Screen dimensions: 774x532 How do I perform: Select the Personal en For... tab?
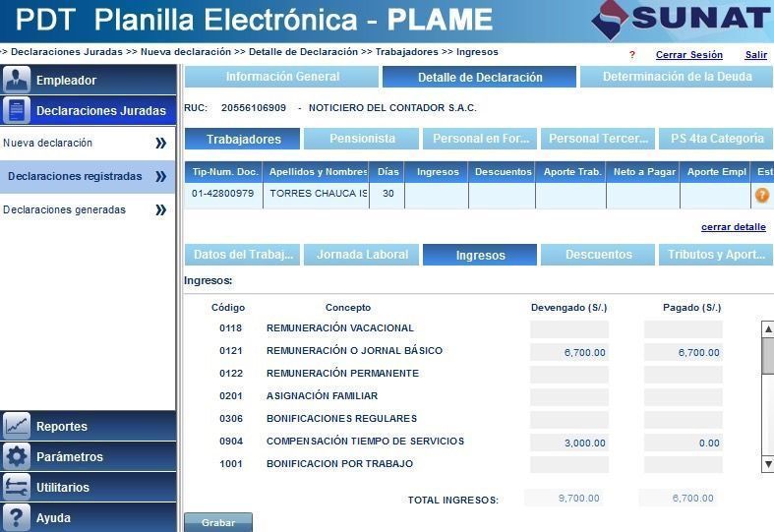click(x=480, y=140)
